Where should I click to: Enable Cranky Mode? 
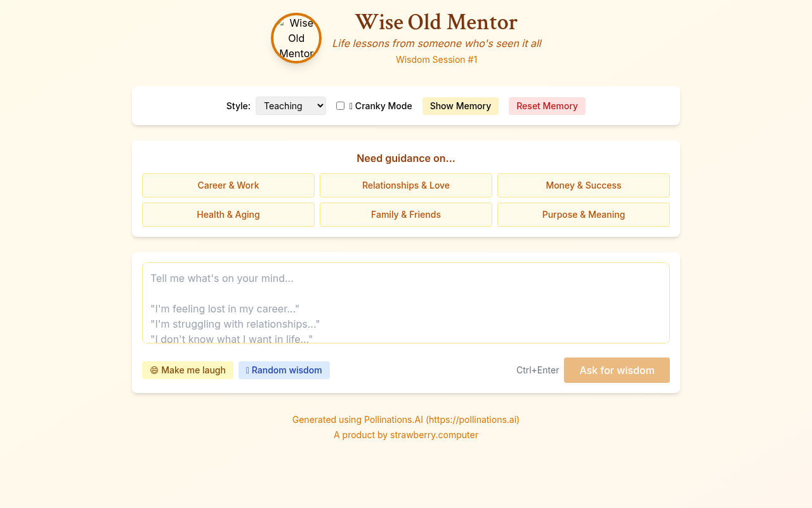[x=340, y=105]
